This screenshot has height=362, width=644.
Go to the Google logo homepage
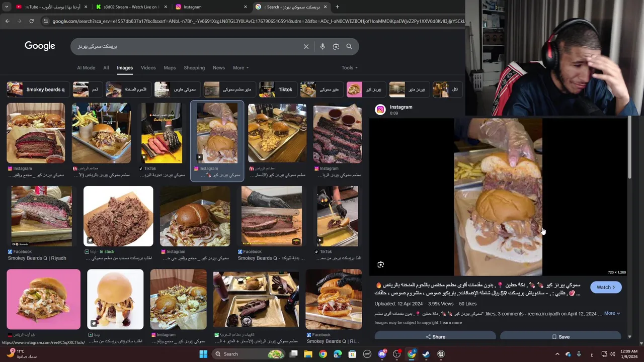[40, 46]
